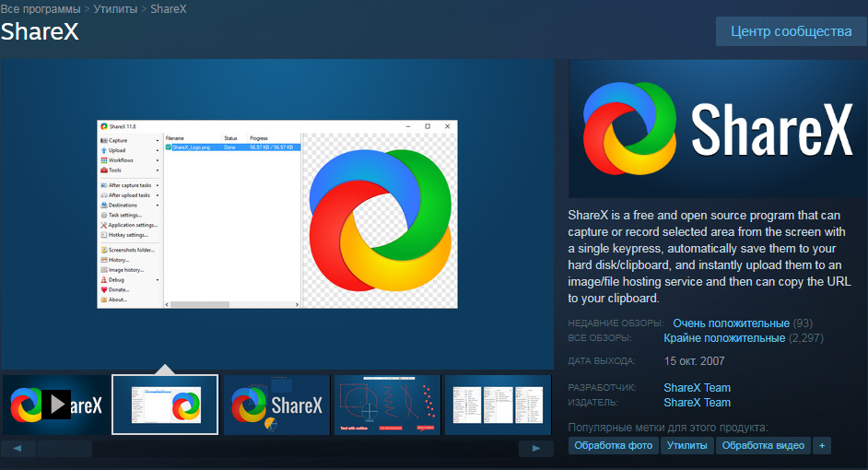Click the ShareX logo header image

(x=718, y=129)
